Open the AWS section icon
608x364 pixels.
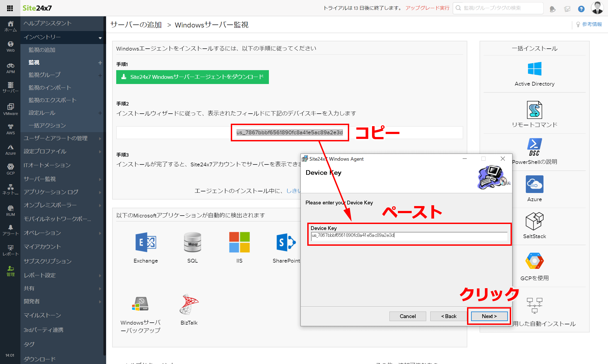click(10, 129)
